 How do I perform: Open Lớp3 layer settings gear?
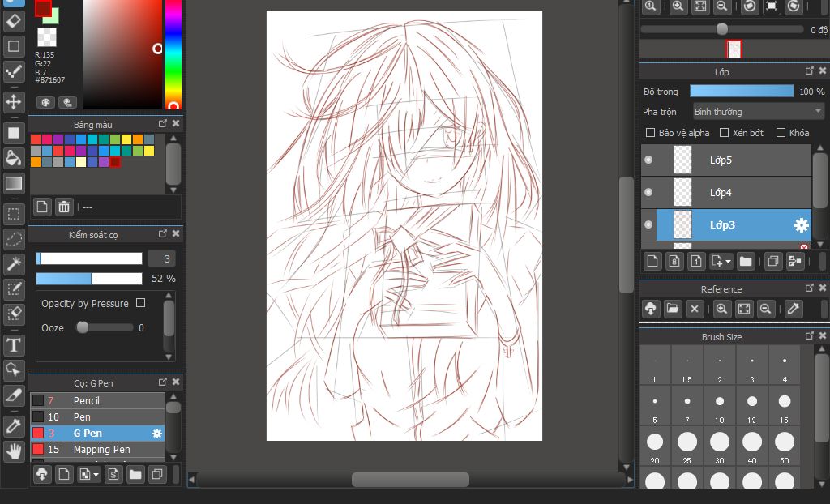click(801, 225)
